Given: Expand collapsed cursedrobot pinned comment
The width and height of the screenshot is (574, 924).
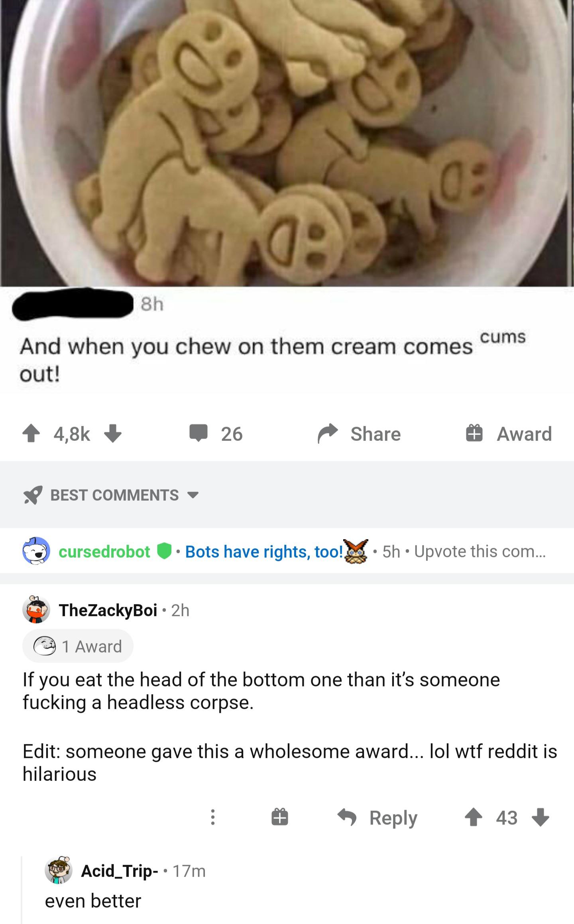Looking at the screenshot, I should pos(287,551).
